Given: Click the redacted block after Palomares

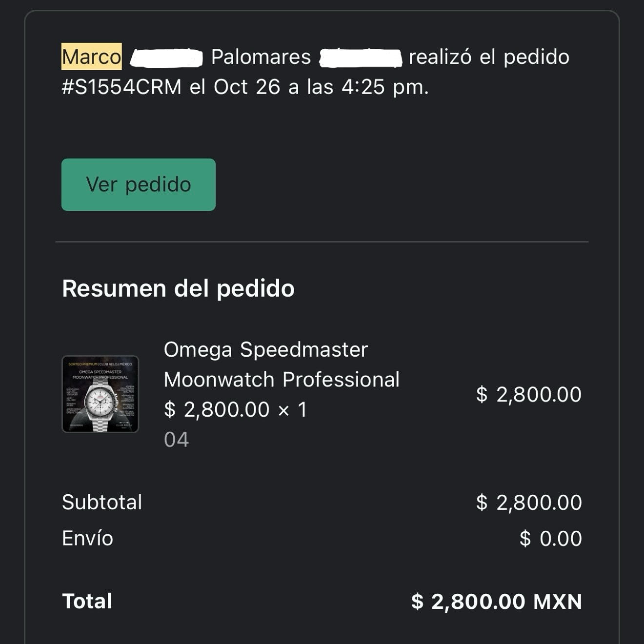Looking at the screenshot, I should pyautogui.click(x=361, y=58).
